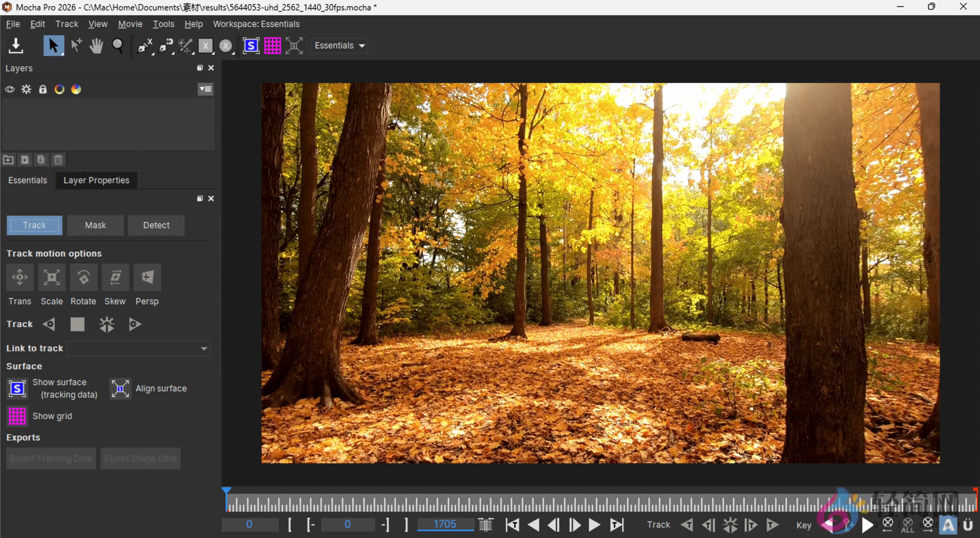Click the Persp track motion option
Image resolution: width=980 pixels, height=538 pixels.
pyautogui.click(x=147, y=277)
